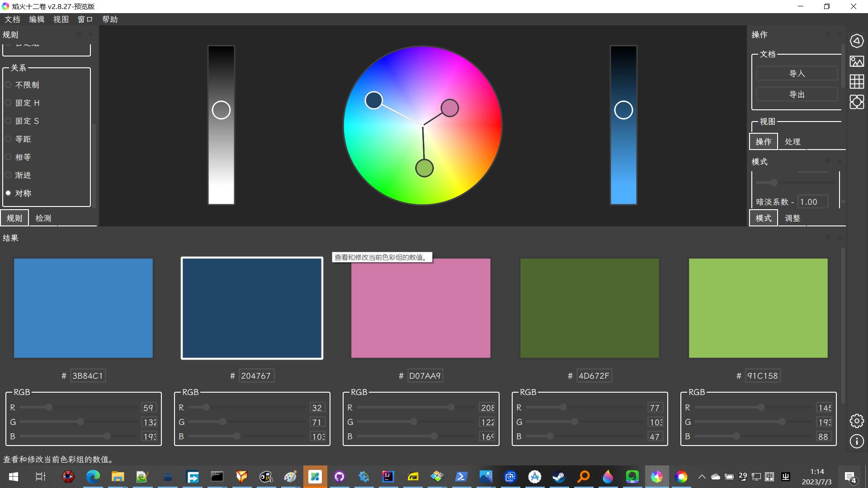
Task: Open the image view sidebar icon
Action: [857, 61]
